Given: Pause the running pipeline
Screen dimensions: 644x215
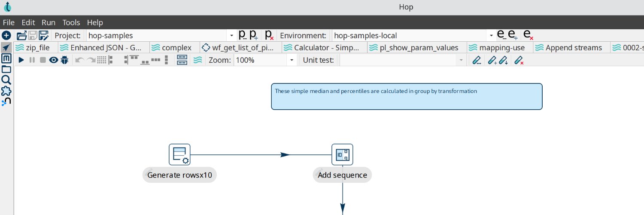Looking at the screenshot, I should (x=32, y=60).
